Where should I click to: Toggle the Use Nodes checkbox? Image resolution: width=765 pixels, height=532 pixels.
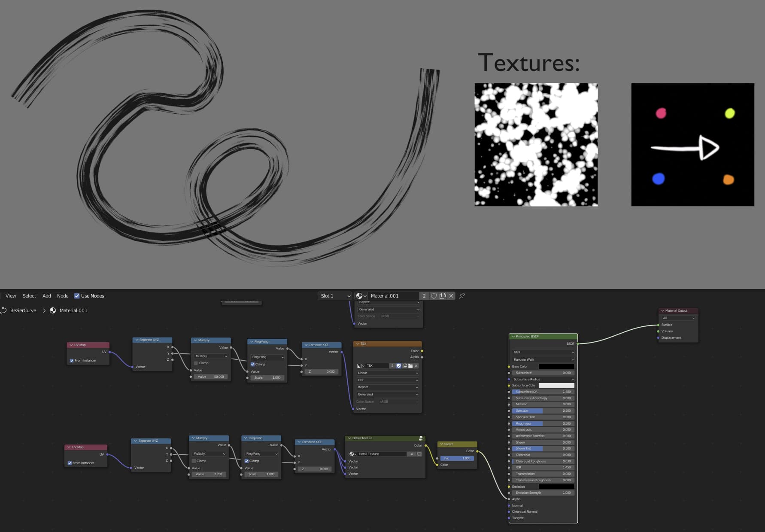[x=77, y=296]
